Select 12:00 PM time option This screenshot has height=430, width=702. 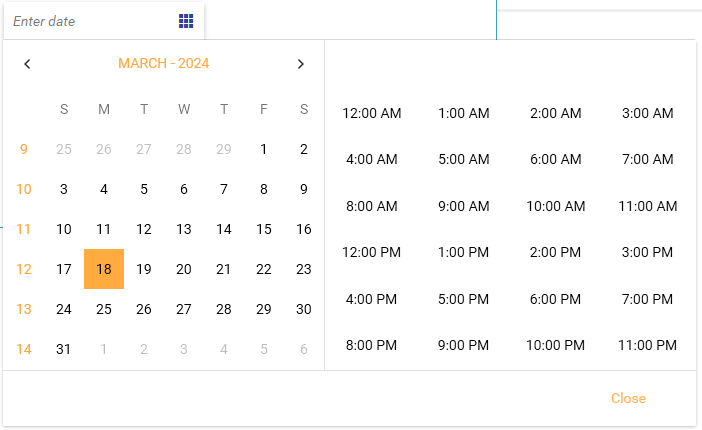coord(372,252)
